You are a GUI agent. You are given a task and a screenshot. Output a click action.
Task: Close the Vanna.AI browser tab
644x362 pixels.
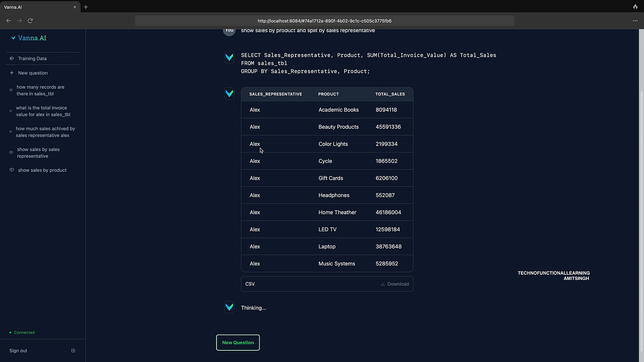point(74,7)
